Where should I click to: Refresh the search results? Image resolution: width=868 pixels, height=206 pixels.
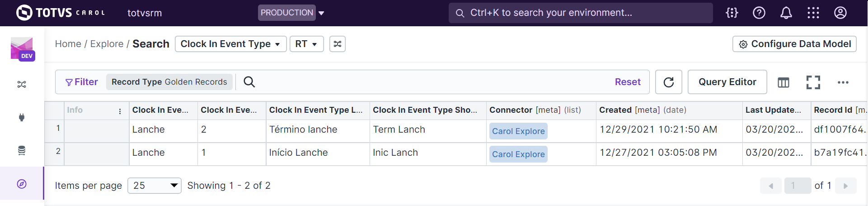click(668, 82)
